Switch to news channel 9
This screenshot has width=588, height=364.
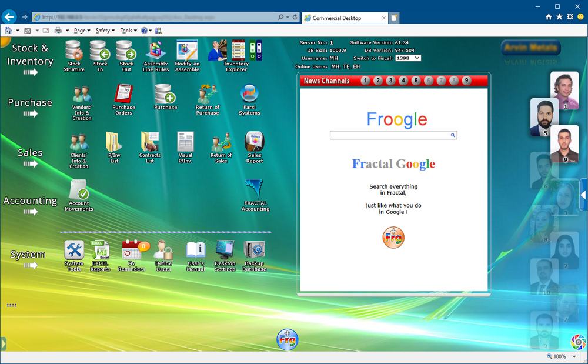point(466,81)
